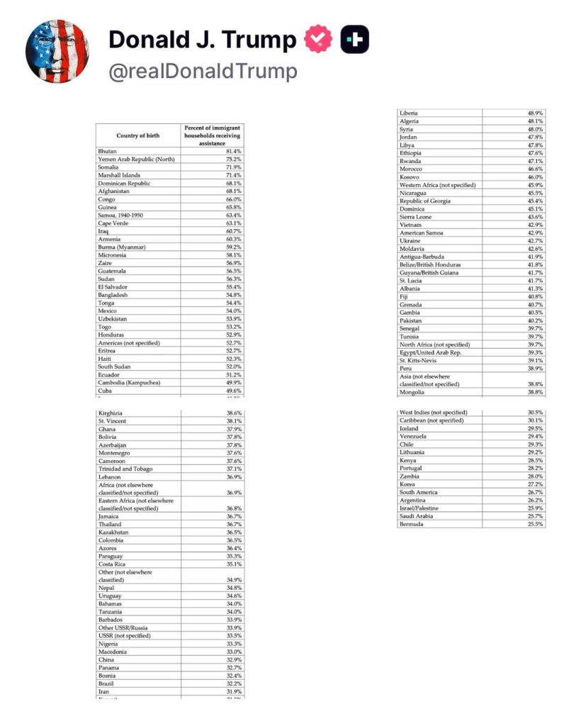The height and width of the screenshot is (726, 588).
Task: Click the black plus icon beside name
Action: coord(354,40)
